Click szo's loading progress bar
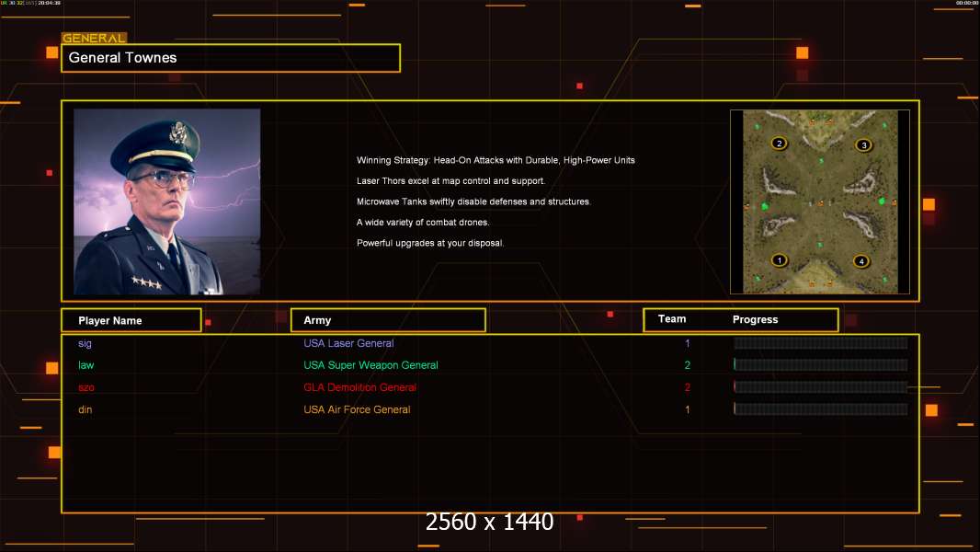The width and height of the screenshot is (980, 552). coord(821,387)
